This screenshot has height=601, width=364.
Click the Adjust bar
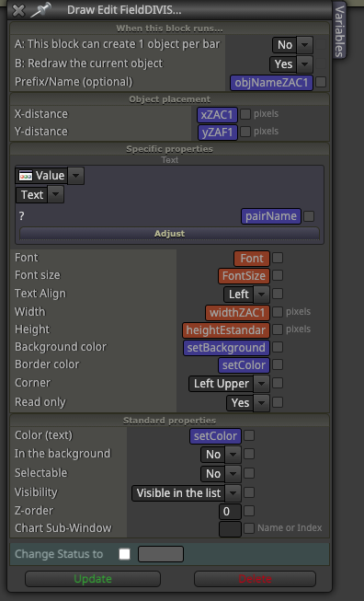coord(169,234)
